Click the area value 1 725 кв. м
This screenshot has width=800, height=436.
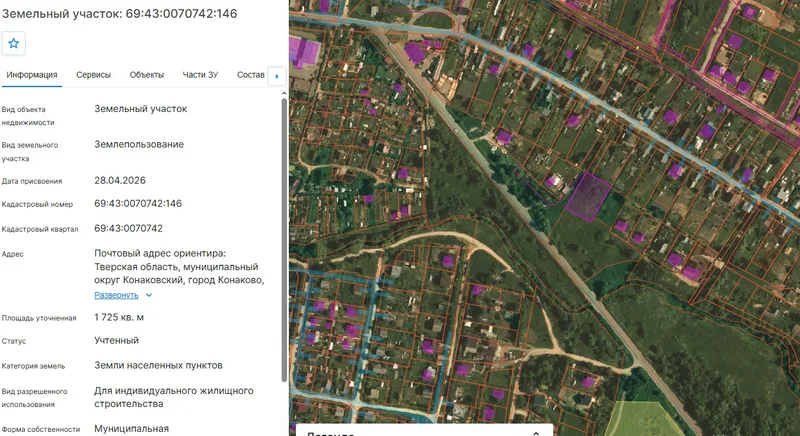point(119,317)
